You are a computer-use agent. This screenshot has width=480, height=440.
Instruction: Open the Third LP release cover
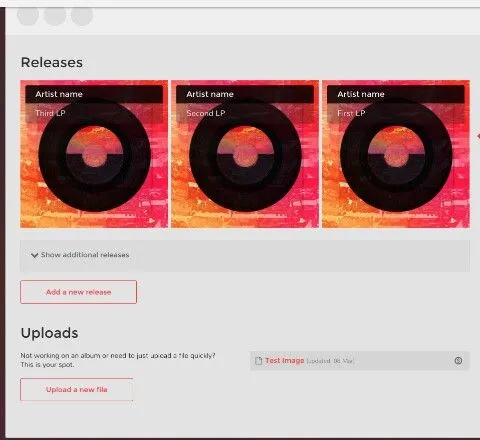coord(94,154)
